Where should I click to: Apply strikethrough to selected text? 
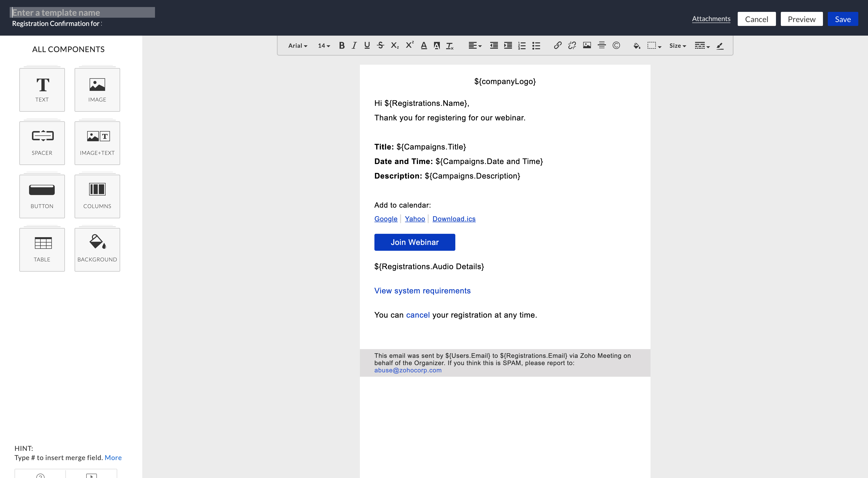click(380, 46)
